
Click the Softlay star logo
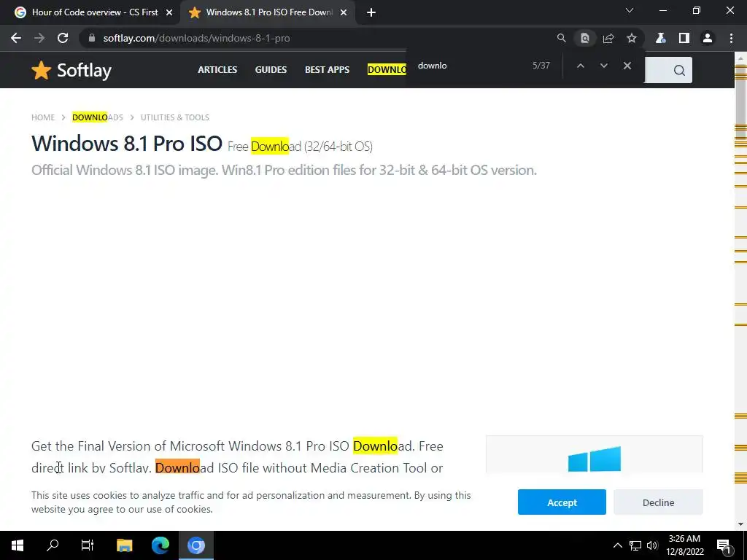(x=71, y=70)
